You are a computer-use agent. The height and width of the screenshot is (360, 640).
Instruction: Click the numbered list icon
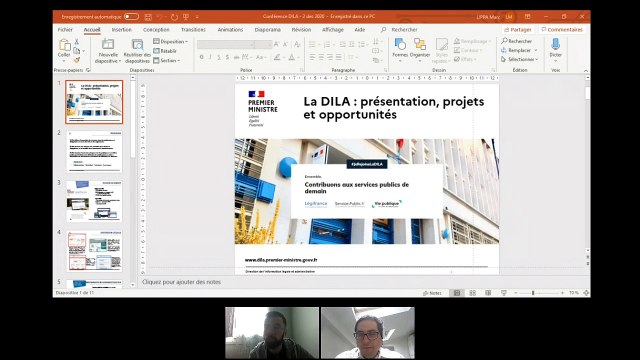pos(327,44)
